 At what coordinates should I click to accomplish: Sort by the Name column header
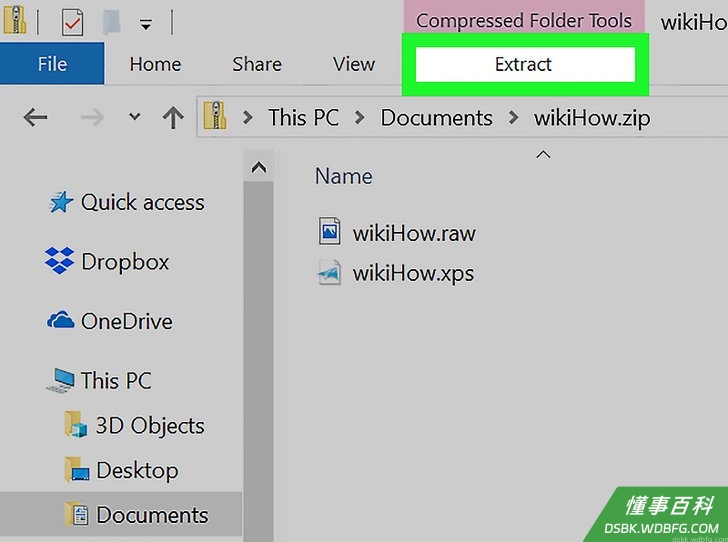click(344, 176)
